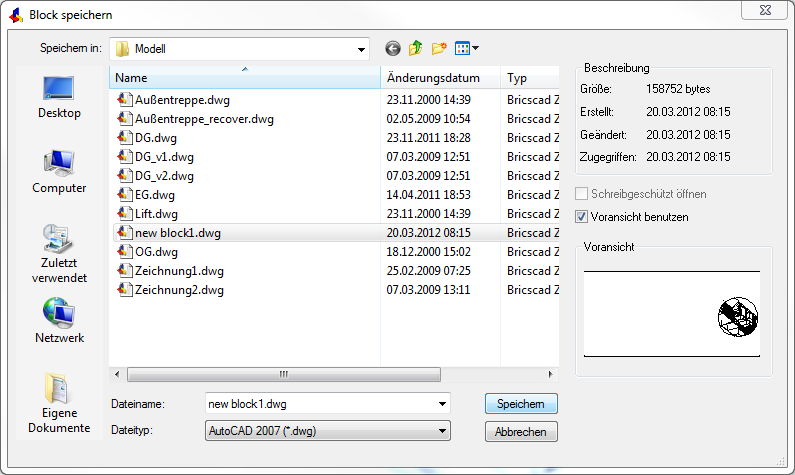Viewport: 795px width, 475px height.
Task: Click the Speichern button
Action: (521, 404)
